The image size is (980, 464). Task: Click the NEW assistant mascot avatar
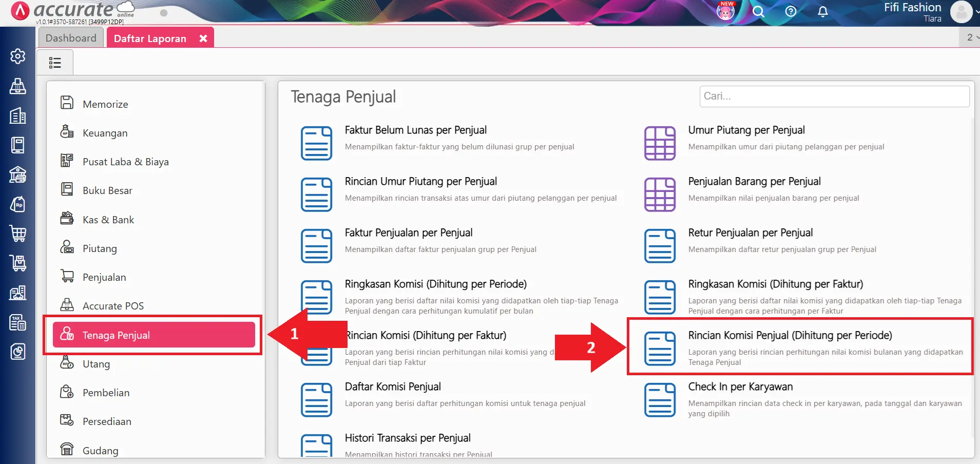(x=725, y=11)
